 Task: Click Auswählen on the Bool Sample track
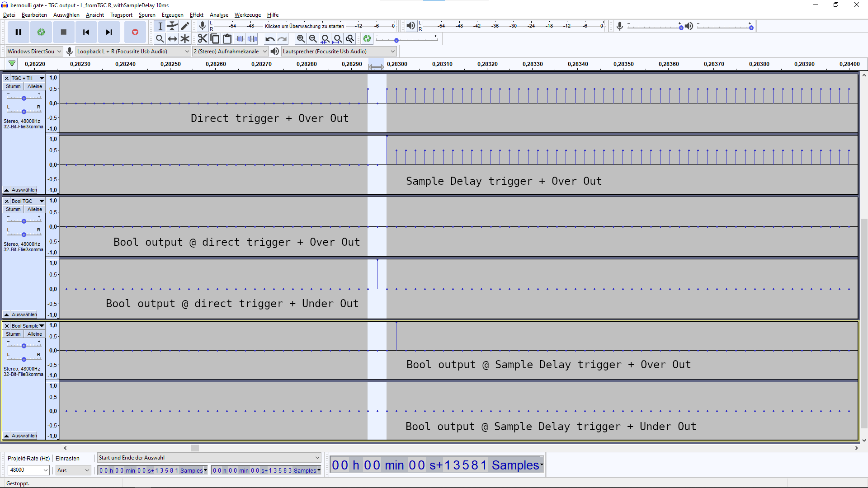pos(24,436)
